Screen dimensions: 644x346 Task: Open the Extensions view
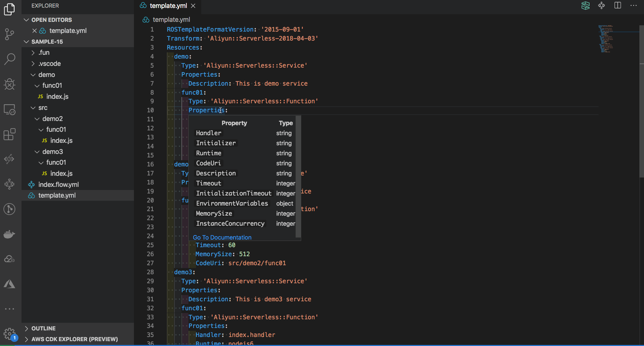9,134
